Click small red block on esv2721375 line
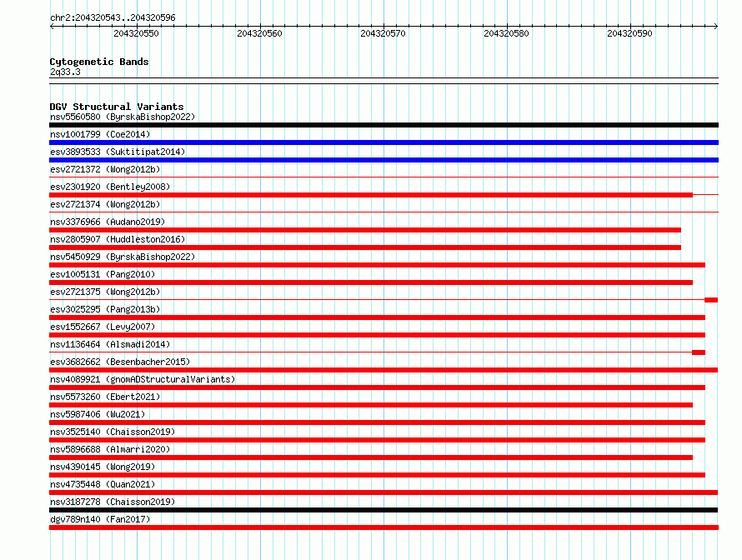Screen dimensions: 742x560 point(711,300)
